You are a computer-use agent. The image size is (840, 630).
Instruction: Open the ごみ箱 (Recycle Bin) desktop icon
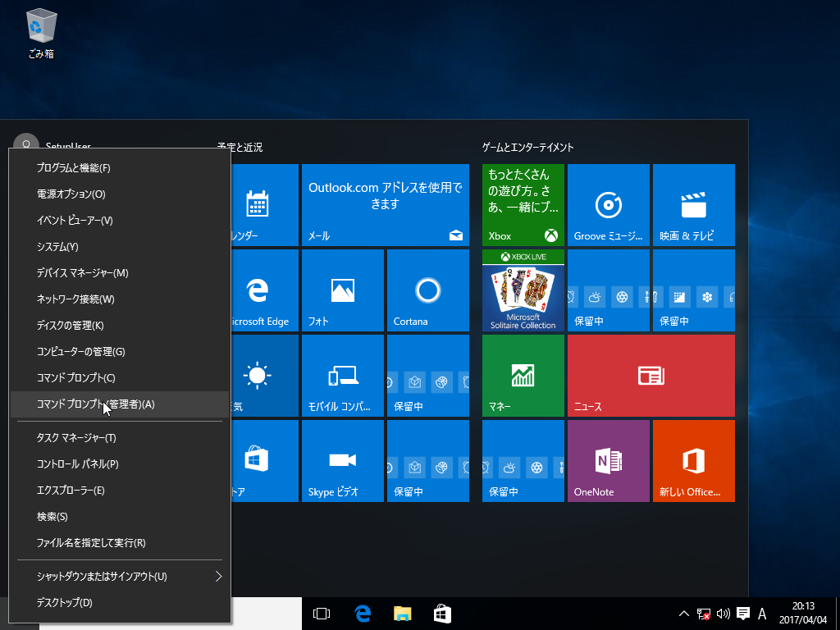41,33
